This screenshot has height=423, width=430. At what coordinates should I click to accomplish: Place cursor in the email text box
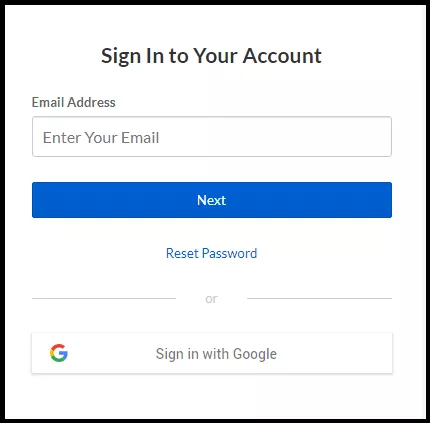212,136
